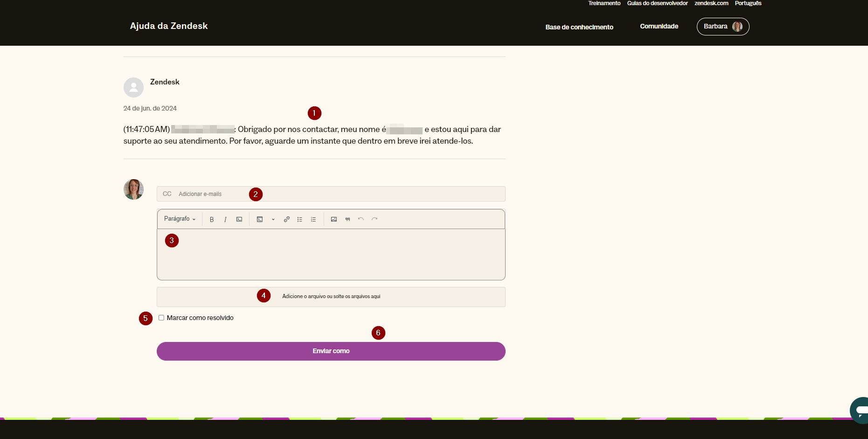Image resolution: width=868 pixels, height=439 pixels.
Task: Expand the code block options arrow
Action: pyautogui.click(x=273, y=219)
